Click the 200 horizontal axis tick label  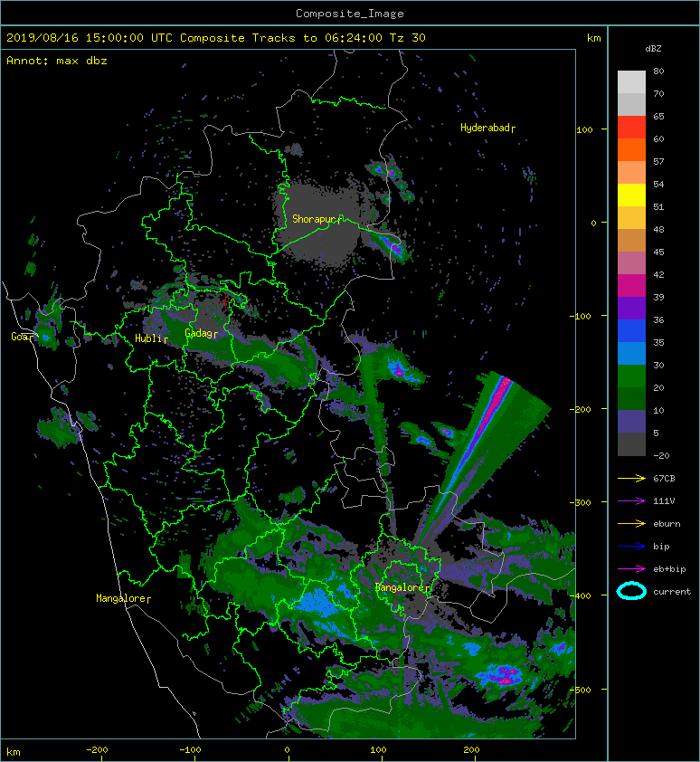(x=471, y=750)
